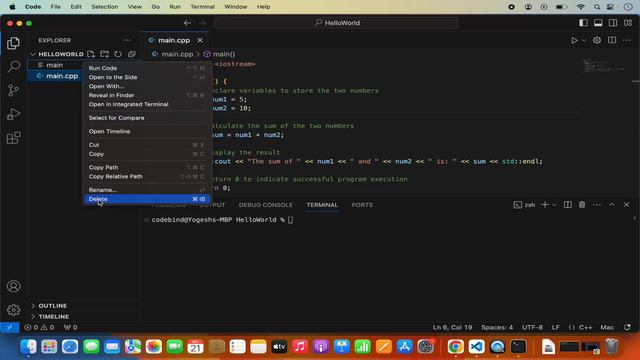The image size is (640, 360).
Task: Open the Terminal menu in menu bar
Action: pyautogui.click(x=202, y=7)
